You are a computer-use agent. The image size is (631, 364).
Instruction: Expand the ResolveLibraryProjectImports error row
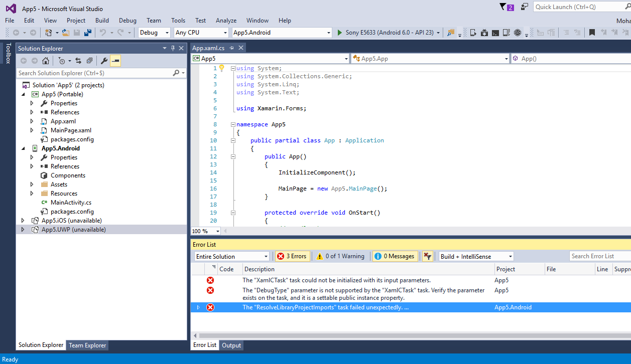click(x=198, y=307)
